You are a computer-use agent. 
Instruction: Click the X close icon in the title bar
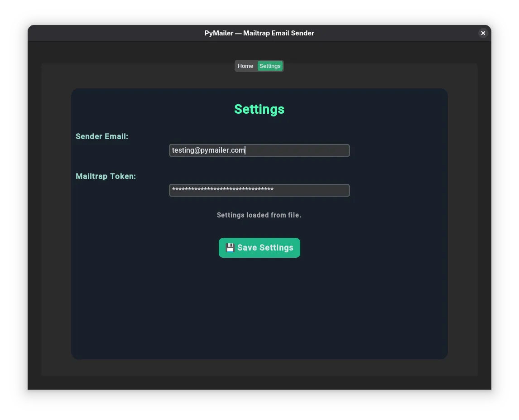483,33
